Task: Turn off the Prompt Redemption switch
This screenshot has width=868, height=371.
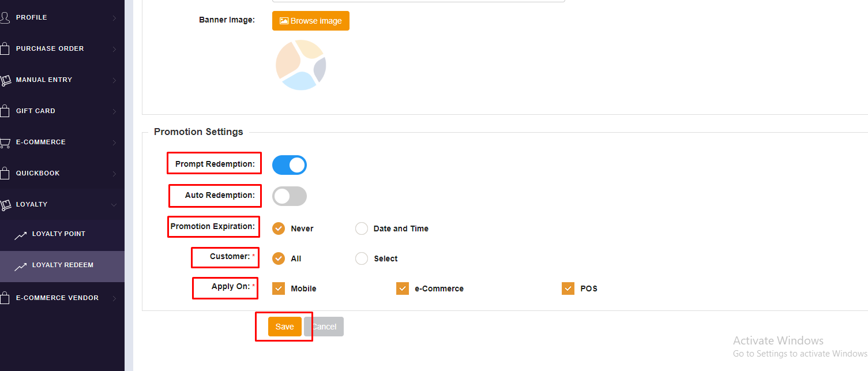Action: pos(290,165)
